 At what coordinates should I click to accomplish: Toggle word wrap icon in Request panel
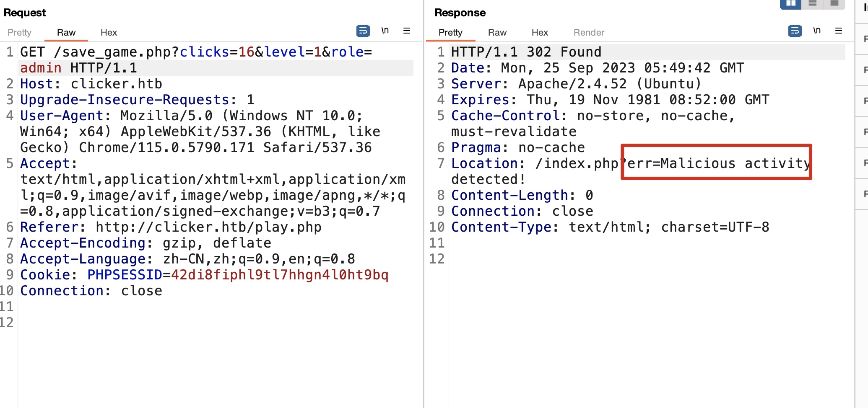[x=363, y=31]
